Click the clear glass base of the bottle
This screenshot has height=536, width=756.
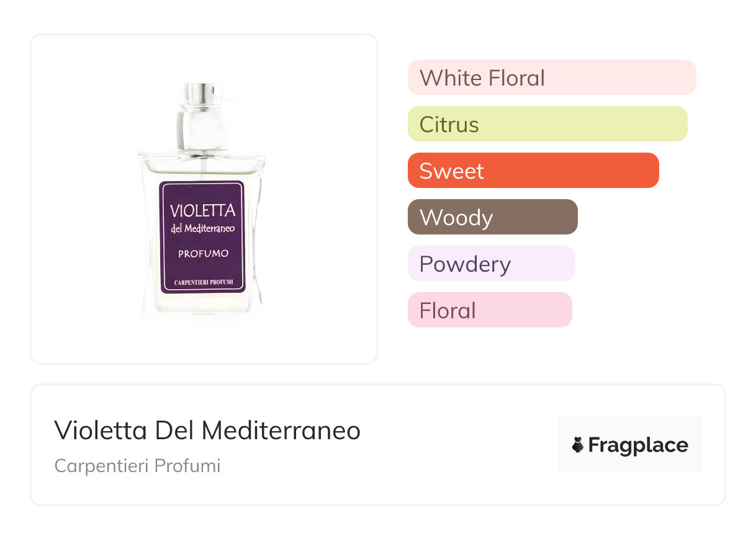point(202,305)
